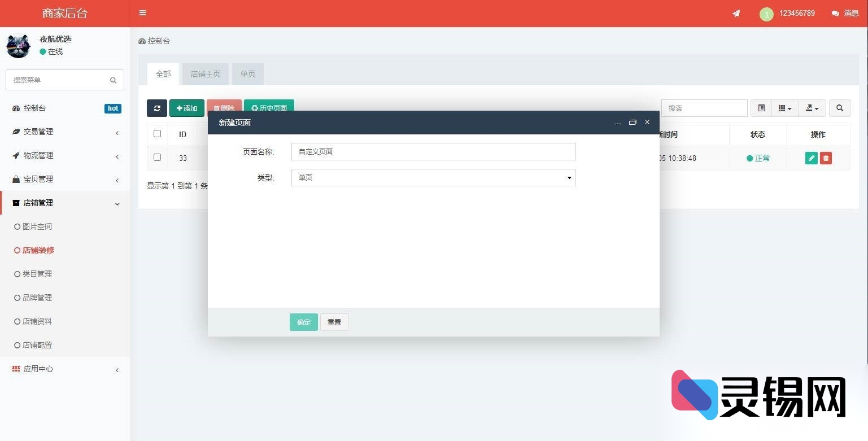Trigger the search magnifier icon
Screen dimensions: 868x441
pos(840,108)
